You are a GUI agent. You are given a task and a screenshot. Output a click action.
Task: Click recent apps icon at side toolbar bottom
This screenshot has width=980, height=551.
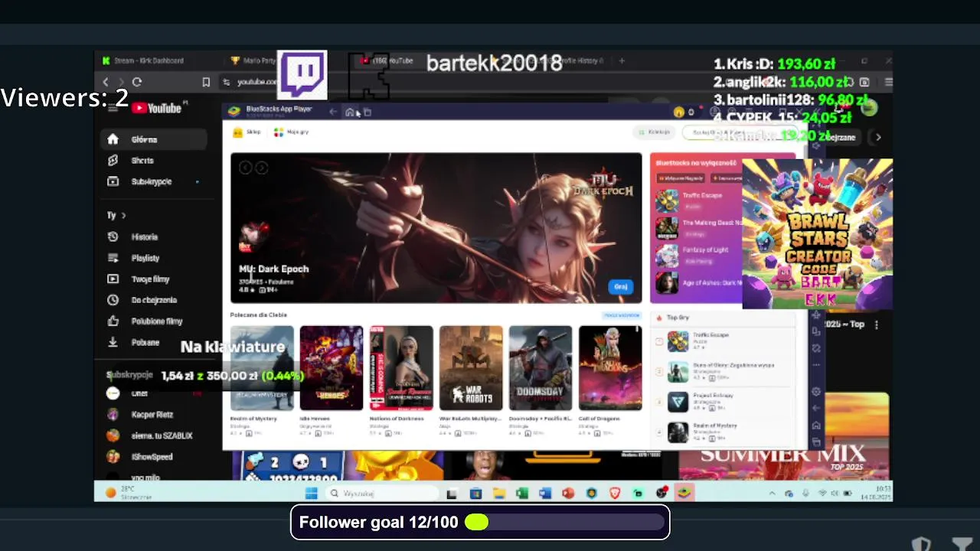(x=816, y=442)
